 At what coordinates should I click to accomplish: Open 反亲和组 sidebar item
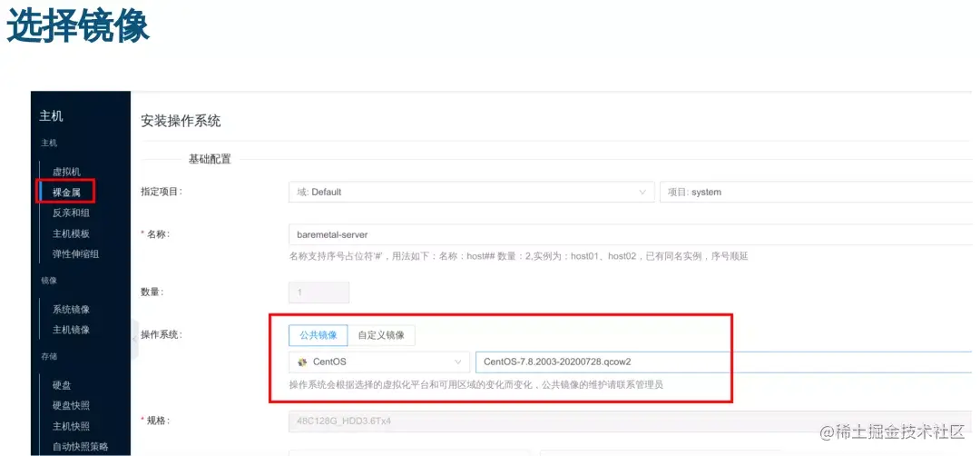(71, 213)
